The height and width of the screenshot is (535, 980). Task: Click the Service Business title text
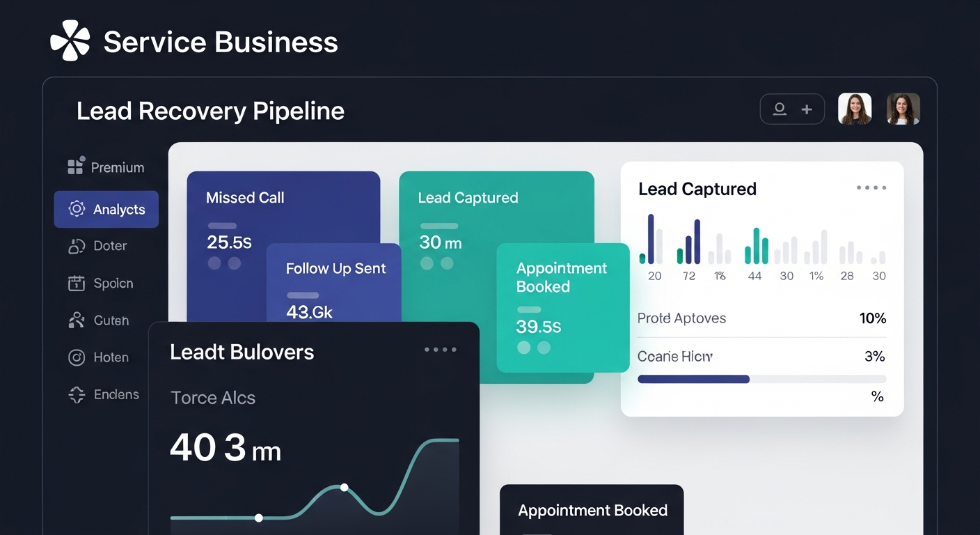point(221,42)
